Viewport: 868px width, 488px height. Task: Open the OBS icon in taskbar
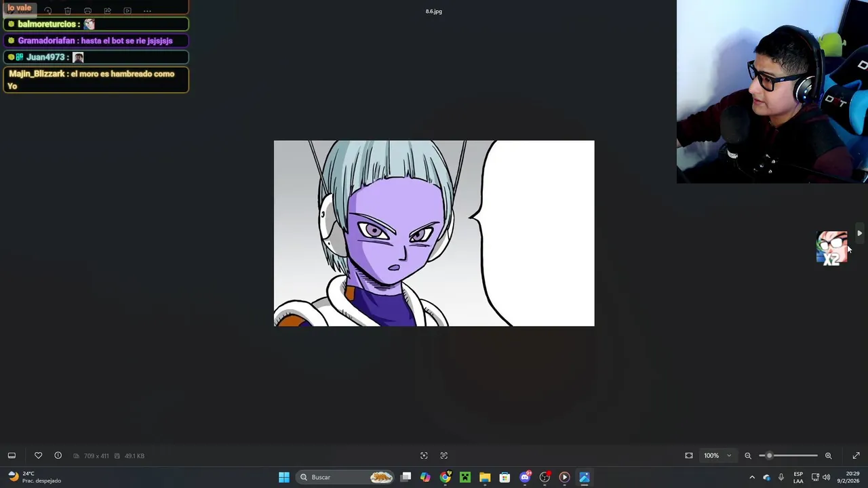(545, 477)
